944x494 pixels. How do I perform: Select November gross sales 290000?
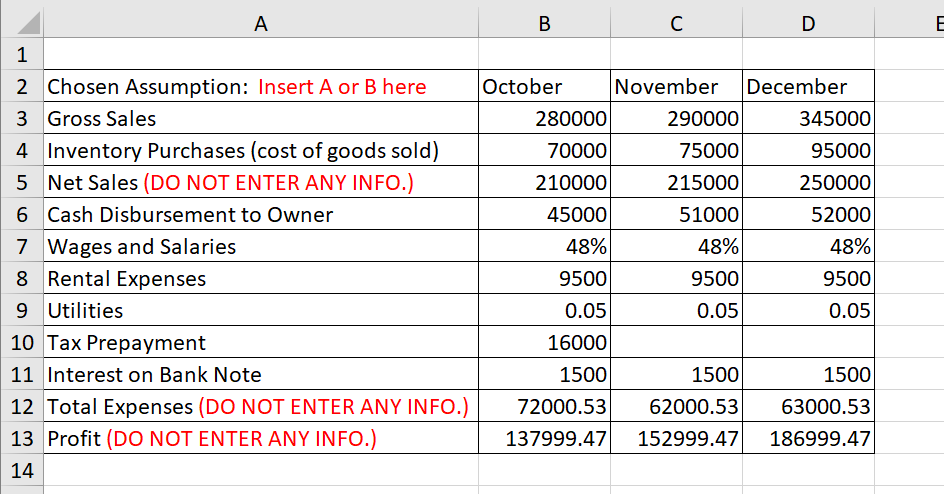(676, 118)
